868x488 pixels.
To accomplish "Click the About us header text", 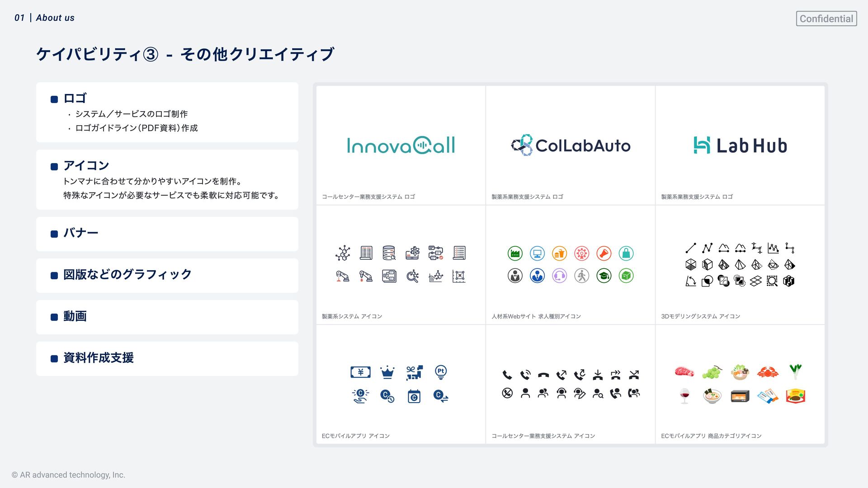I will (55, 18).
